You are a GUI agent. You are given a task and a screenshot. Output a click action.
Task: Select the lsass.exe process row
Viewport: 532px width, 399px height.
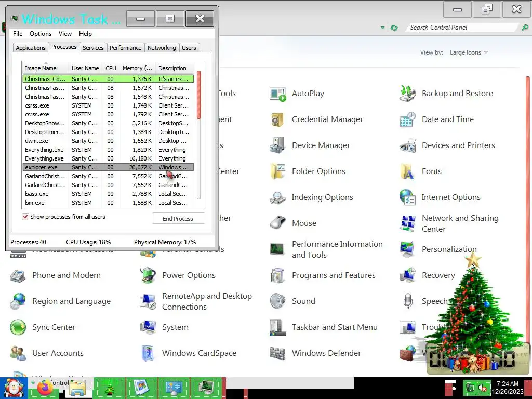(x=108, y=194)
